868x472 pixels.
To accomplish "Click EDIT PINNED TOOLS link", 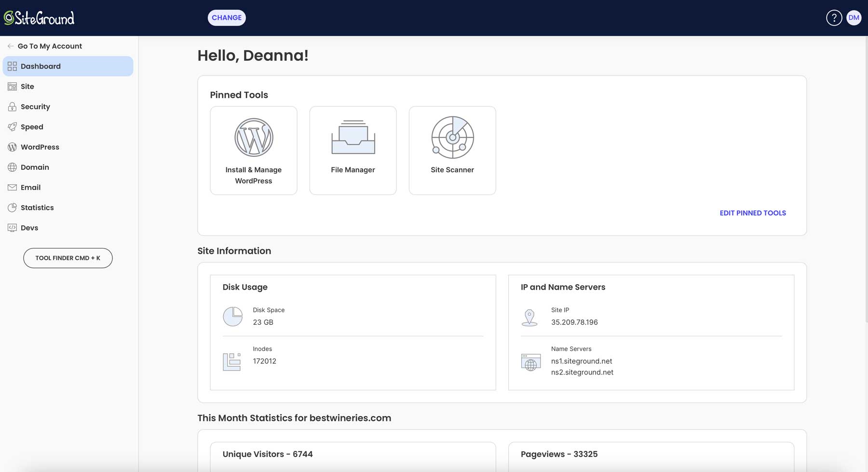I will 753,213.
